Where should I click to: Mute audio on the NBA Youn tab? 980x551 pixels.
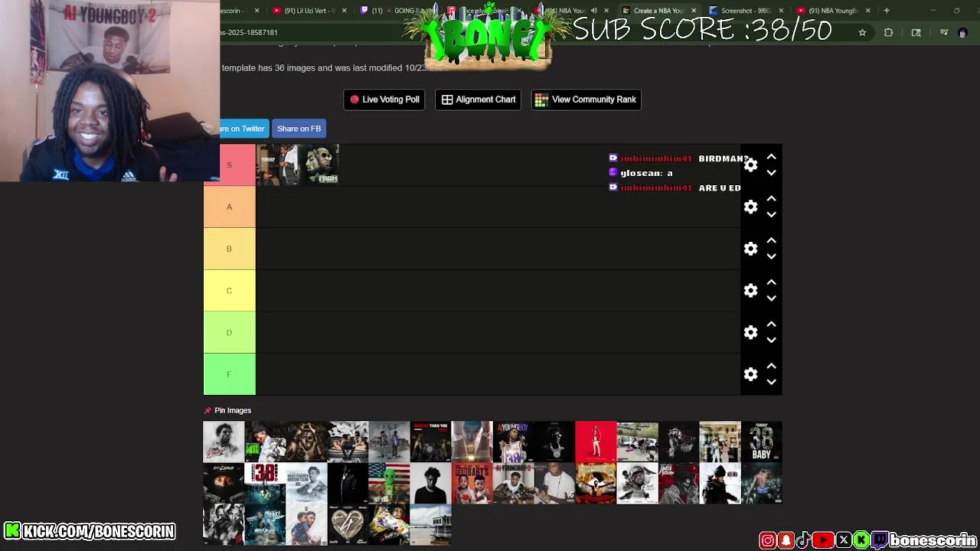(593, 11)
